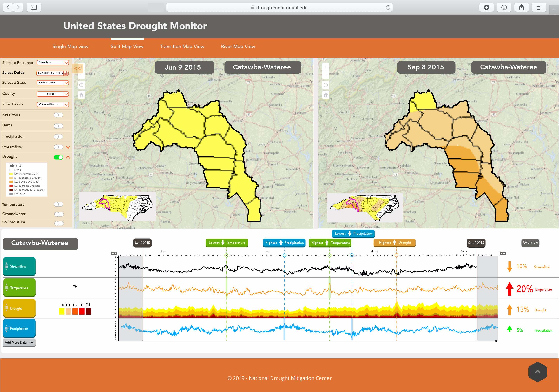The height and width of the screenshot is (392, 559).
Task: Open the Select Dates calendar icon
Action: coord(66,73)
